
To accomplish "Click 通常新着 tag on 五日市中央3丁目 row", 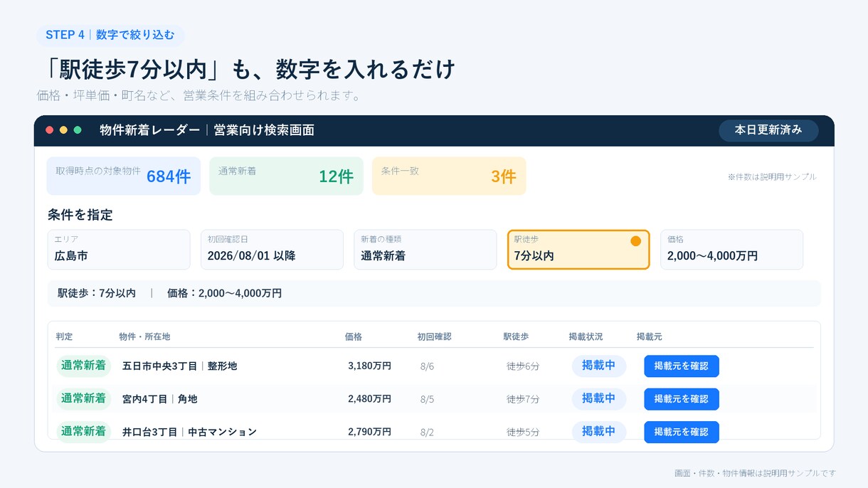I will (84, 366).
